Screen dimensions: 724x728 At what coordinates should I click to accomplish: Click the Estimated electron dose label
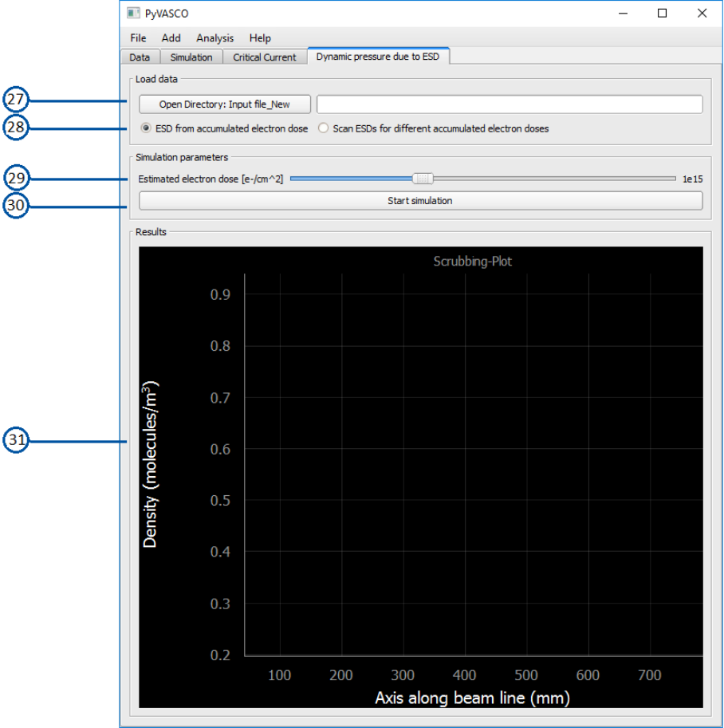tap(211, 179)
